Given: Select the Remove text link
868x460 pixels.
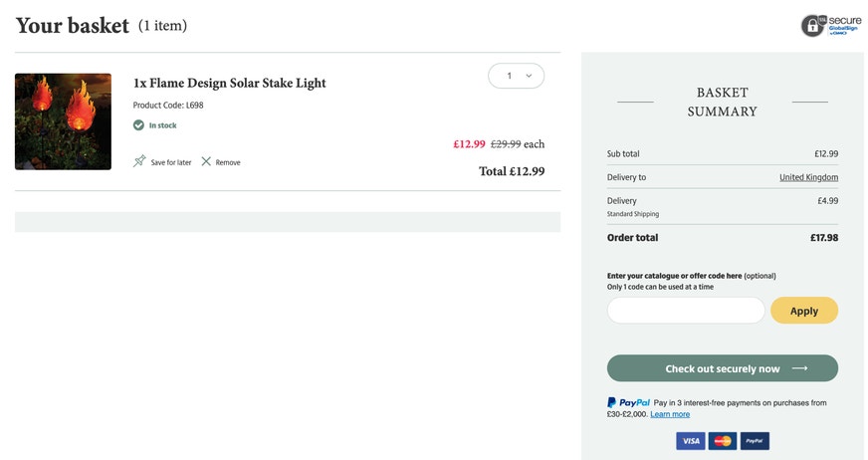Looking at the screenshot, I should tap(228, 162).
